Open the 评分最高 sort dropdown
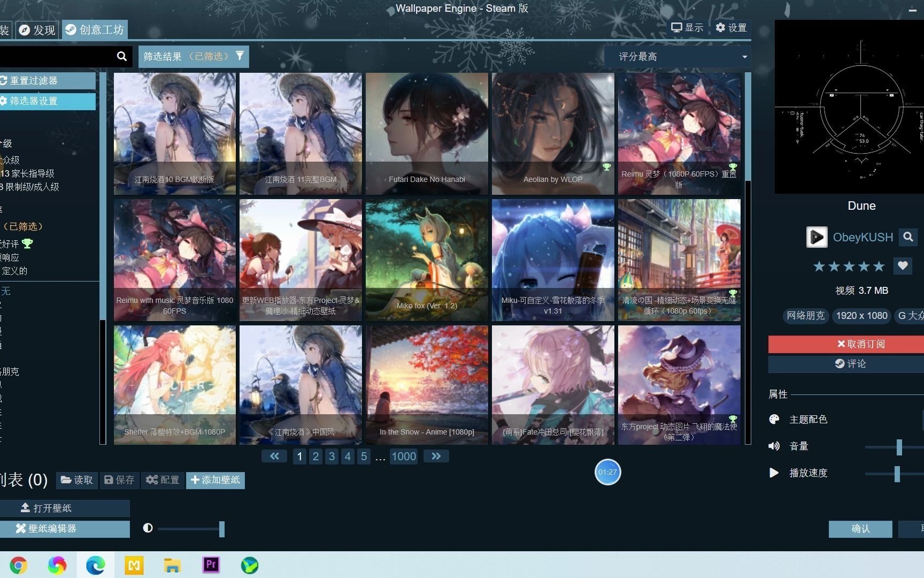 pos(677,56)
